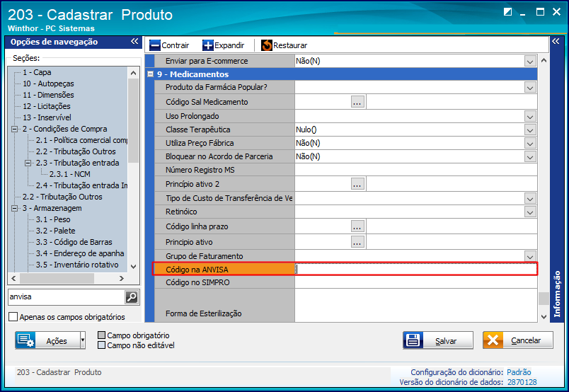Open lookup button for Princípio ativo 2
The height and width of the screenshot is (392, 569).
(357, 184)
